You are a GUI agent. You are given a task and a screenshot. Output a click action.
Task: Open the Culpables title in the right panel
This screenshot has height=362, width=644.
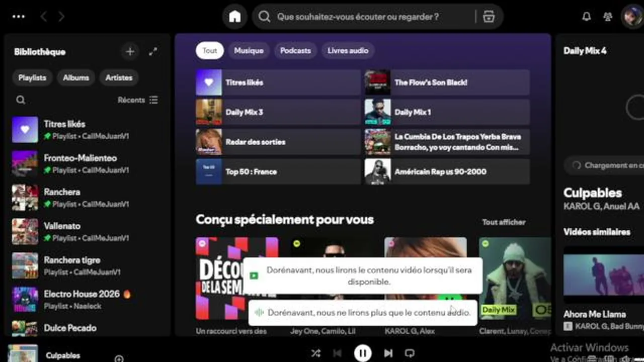(593, 193)
